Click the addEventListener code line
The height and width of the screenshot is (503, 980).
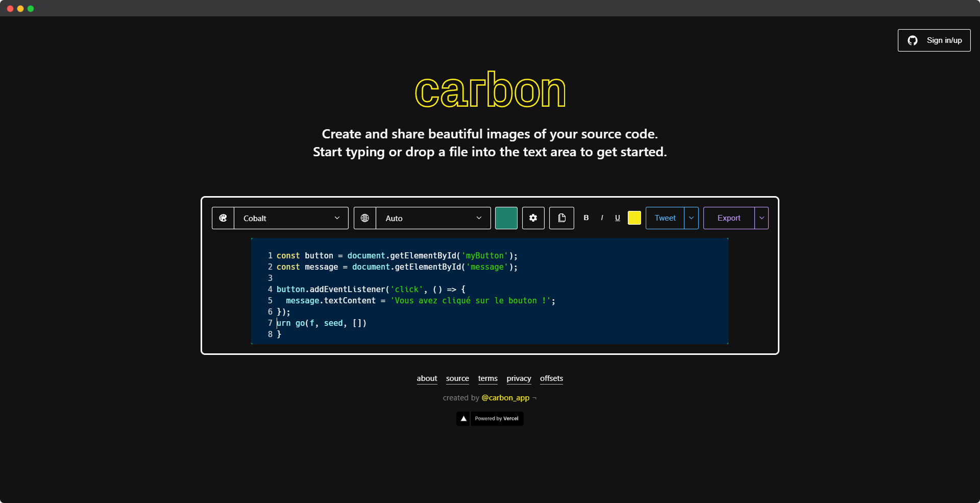[371, 290]
